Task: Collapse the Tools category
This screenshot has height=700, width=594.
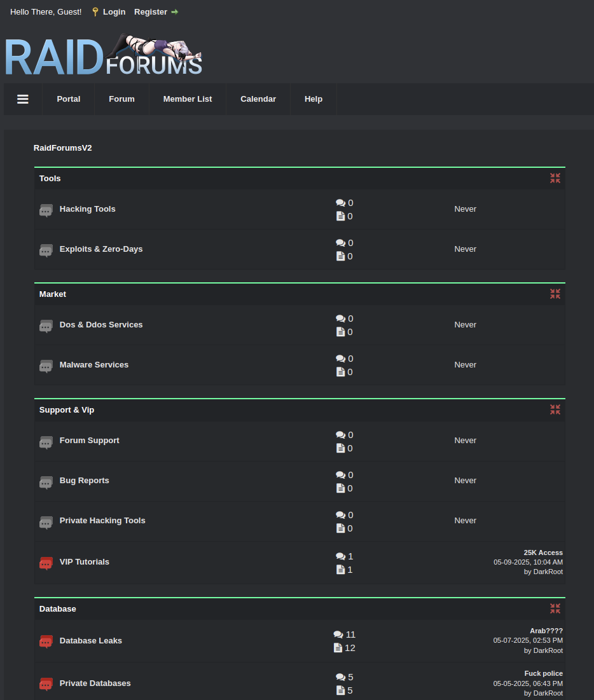Action: coord(555,178)
